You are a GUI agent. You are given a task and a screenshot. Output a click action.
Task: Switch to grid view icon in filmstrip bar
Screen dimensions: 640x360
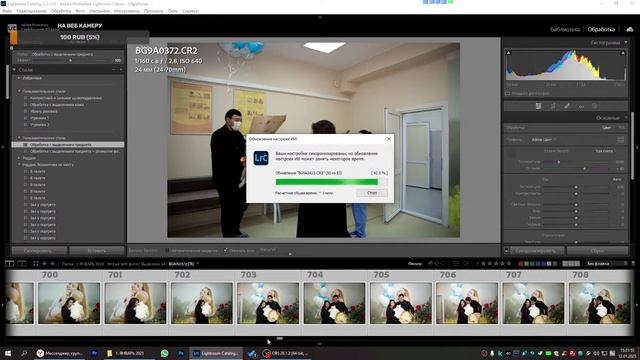(36, 264)
